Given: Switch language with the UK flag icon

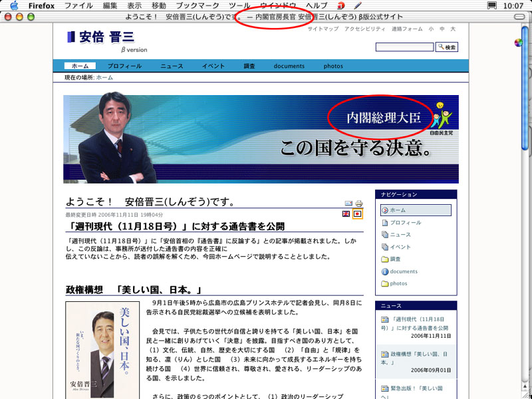Looking at the screenshot, I should [x=346, y=213].
